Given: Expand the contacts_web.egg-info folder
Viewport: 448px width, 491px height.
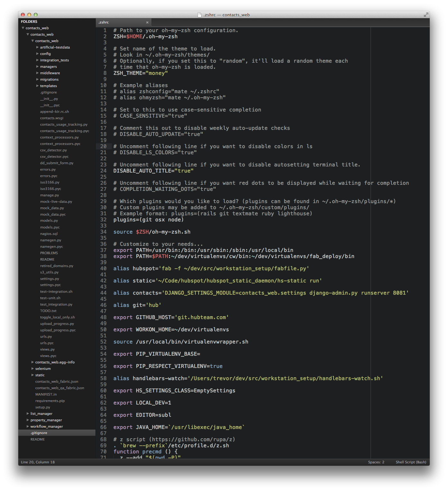Looking at the screenshot, I should pos(32,362).
